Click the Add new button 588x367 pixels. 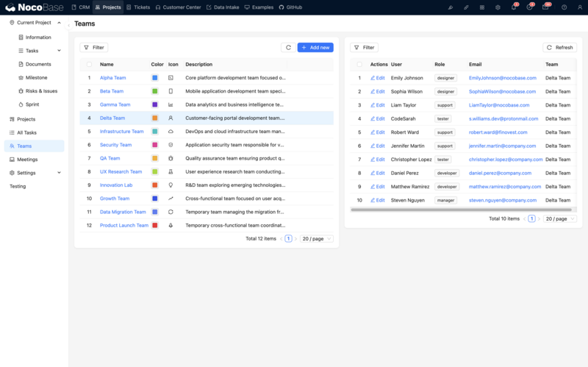pyautogui.click(x=315, y=47)
